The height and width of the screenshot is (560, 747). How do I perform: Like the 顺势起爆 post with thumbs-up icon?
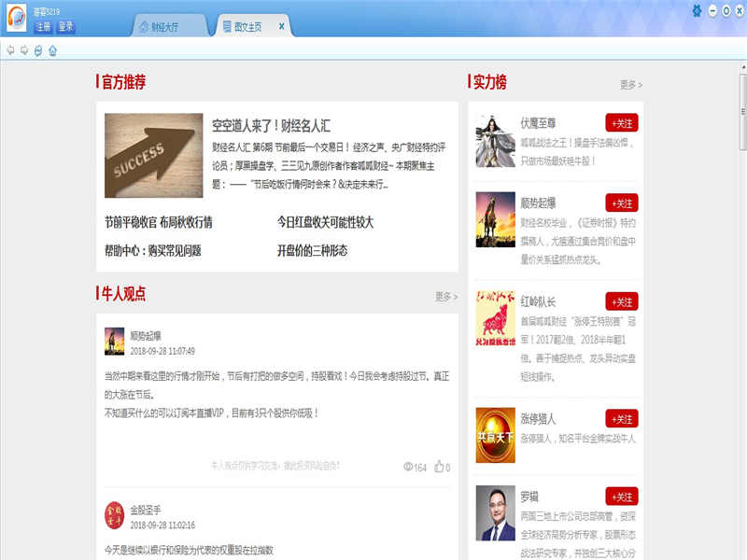[439, 466]
